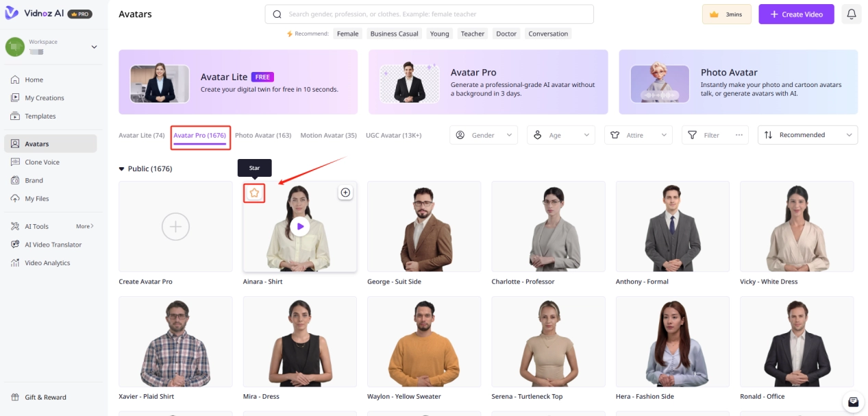868x416 pixels.
Task: Click the chat support icon
Action: 853,402
